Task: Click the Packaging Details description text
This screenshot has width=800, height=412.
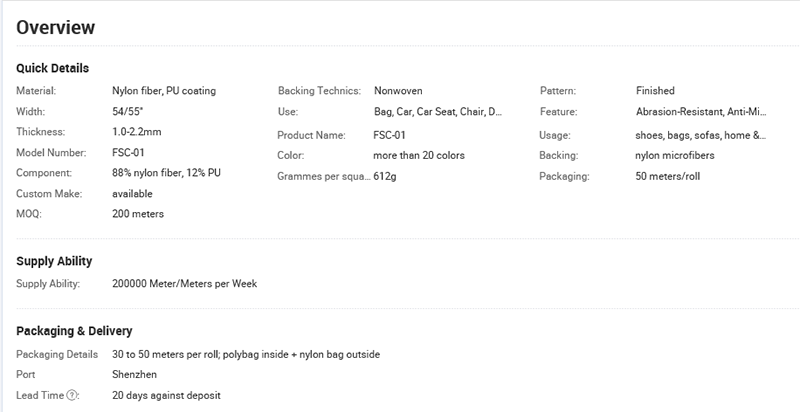Action: coord(246,354)
